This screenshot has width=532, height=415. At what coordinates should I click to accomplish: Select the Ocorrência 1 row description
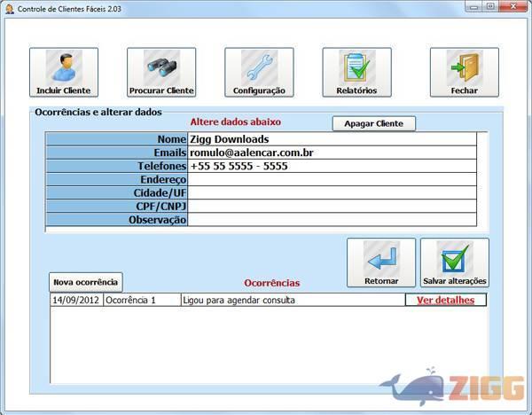tap(292, 300)
